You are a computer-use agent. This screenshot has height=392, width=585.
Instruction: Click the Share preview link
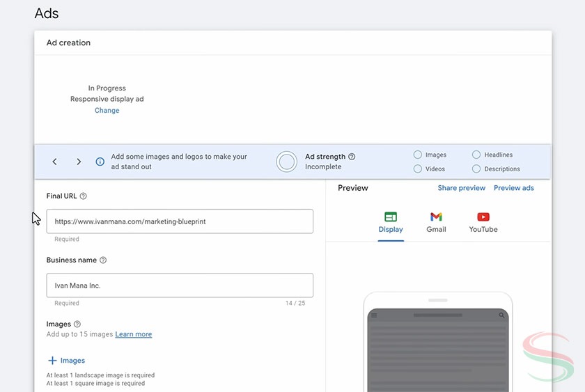pyautogui.click(x=461, y=188)
